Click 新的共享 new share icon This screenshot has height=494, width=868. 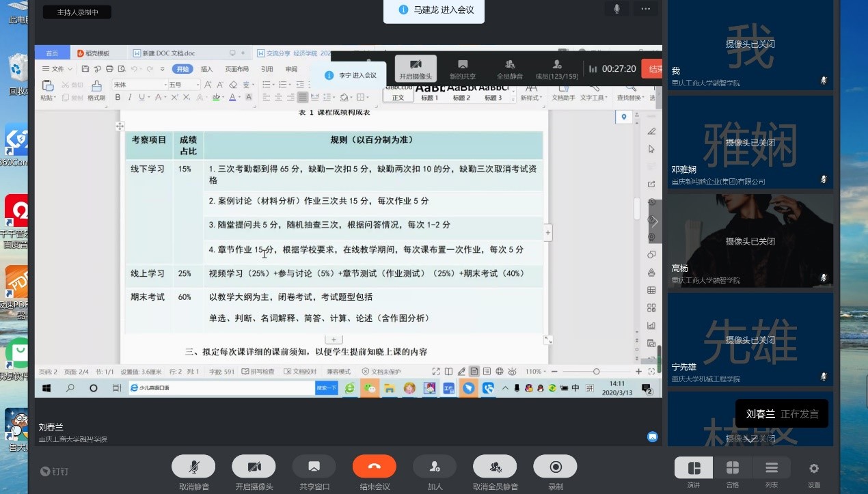[x=463, y=68]
